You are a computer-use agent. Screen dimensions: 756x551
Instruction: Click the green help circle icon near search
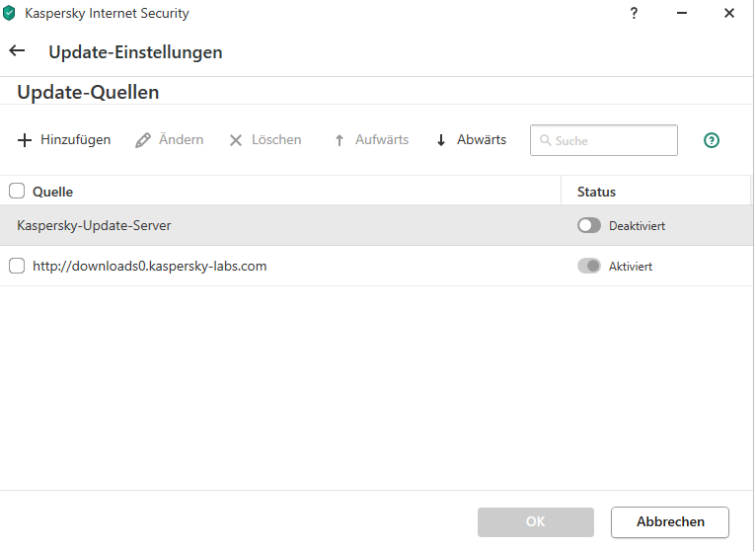click(712, 140)
